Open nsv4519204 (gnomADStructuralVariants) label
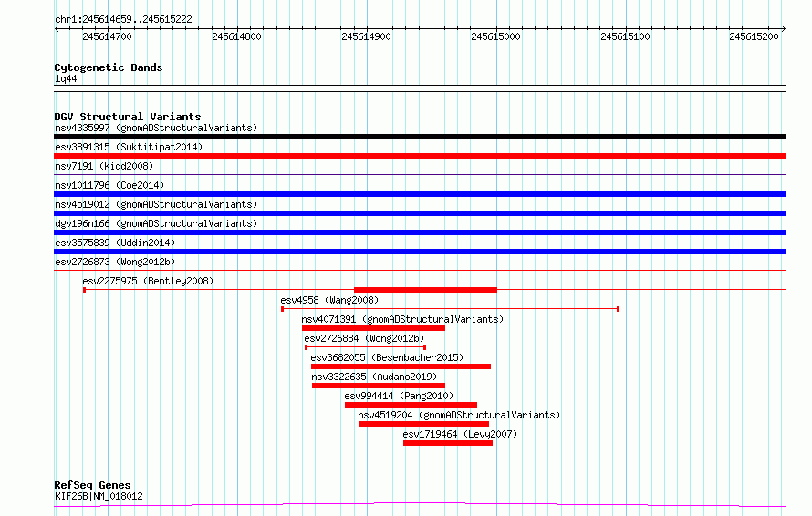The height and width of the screenshot is (516, 812). [459, 415]
